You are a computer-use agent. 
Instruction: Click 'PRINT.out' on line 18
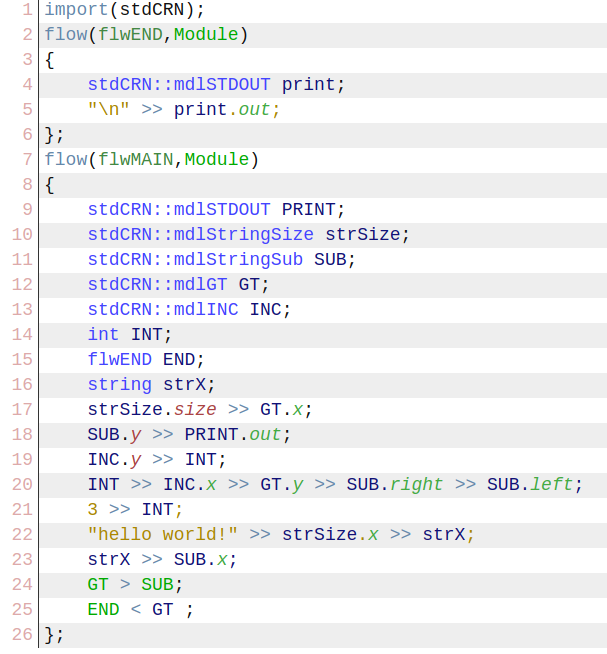pyautogui.click(x=233, y=435)
